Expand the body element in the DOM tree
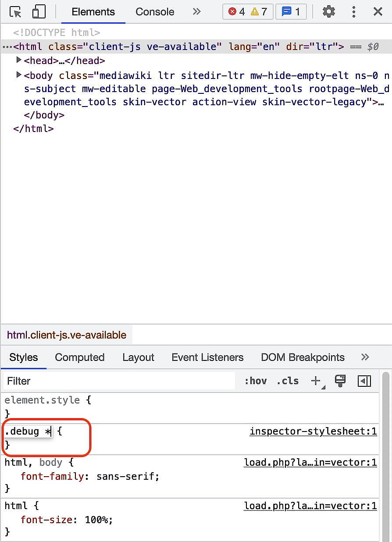 point(18,75)
